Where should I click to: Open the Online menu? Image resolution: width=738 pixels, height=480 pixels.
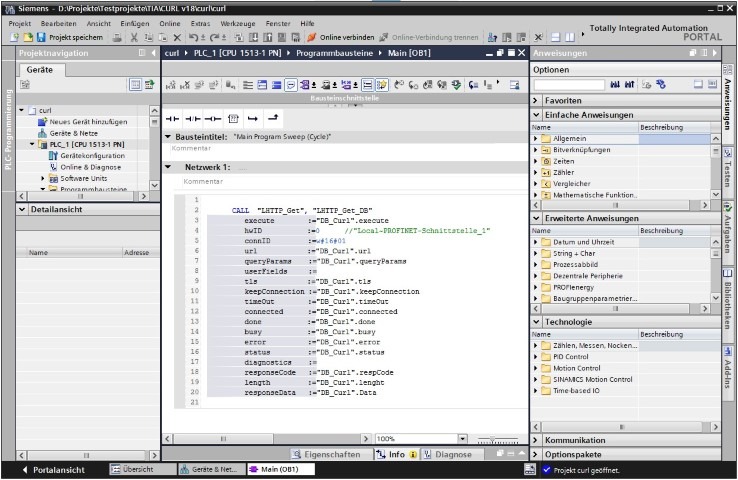(169, 24)
